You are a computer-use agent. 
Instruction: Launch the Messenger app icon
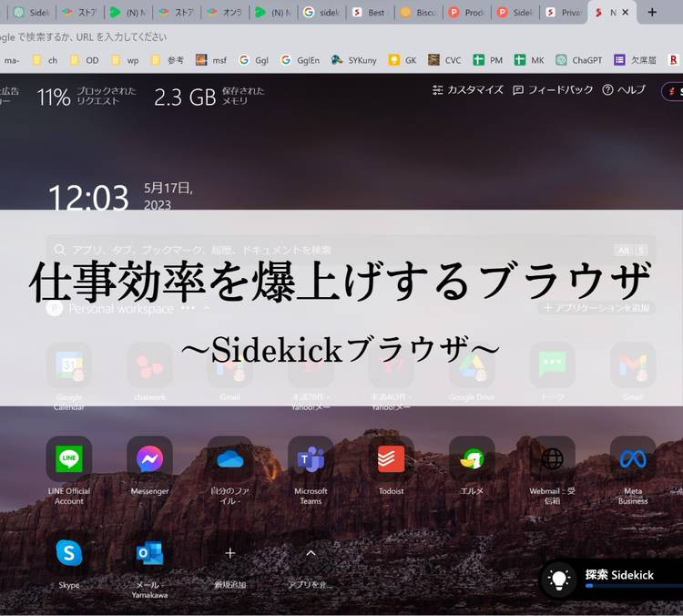click(x=149, y=458)
